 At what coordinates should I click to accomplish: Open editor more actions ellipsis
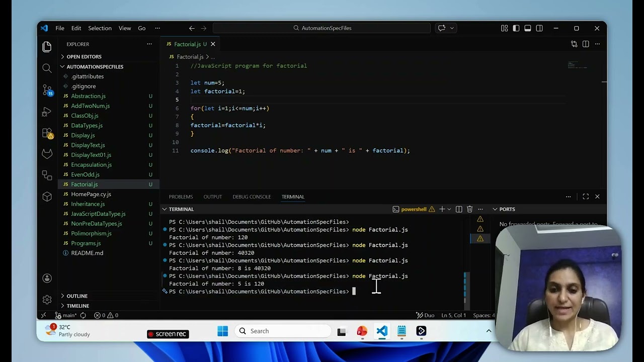[x=597, y=44]
